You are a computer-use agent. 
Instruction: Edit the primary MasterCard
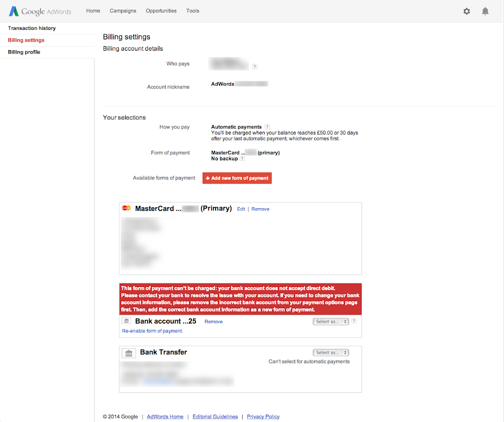[x=241, y=209]
